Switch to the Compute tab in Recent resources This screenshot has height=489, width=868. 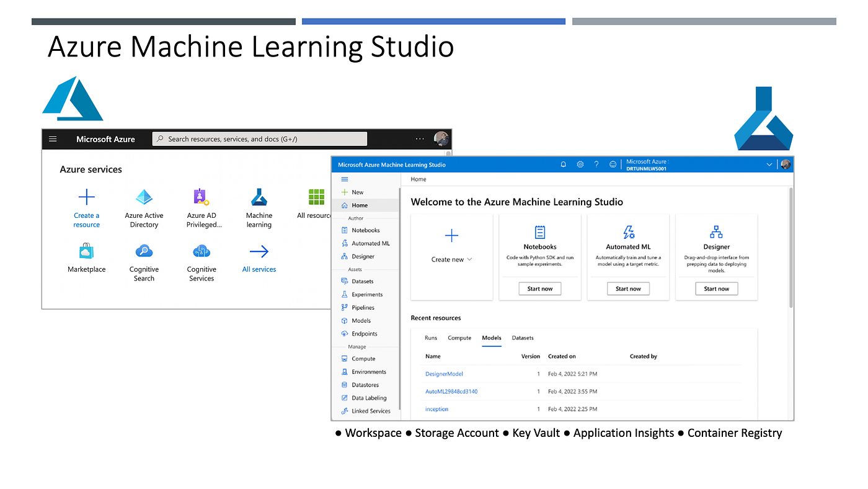[x=459, y=338]
